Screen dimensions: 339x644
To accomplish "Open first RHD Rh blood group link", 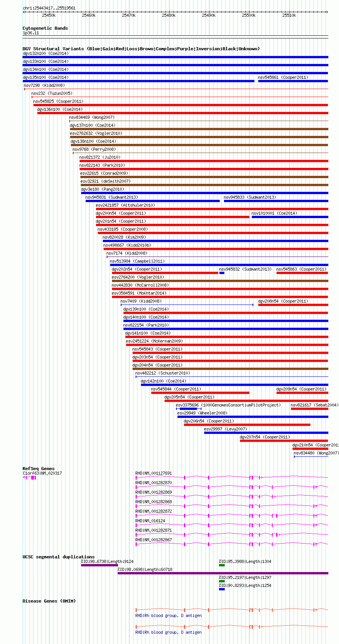I will coord(168,615).
